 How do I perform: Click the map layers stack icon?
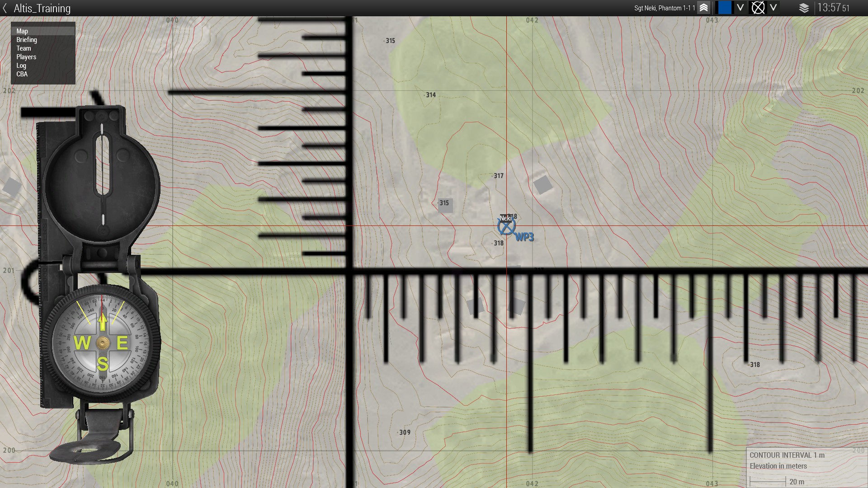[x=804, y=8]
